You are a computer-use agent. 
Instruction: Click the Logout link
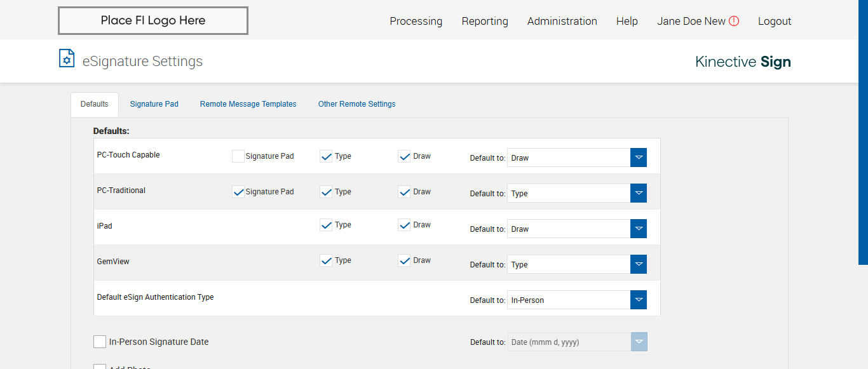click(775, 21)
